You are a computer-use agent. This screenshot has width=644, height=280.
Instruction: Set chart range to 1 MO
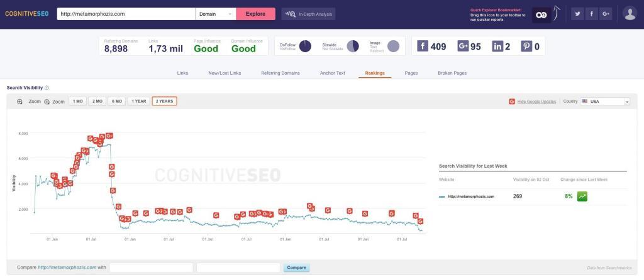click(77, 101)
